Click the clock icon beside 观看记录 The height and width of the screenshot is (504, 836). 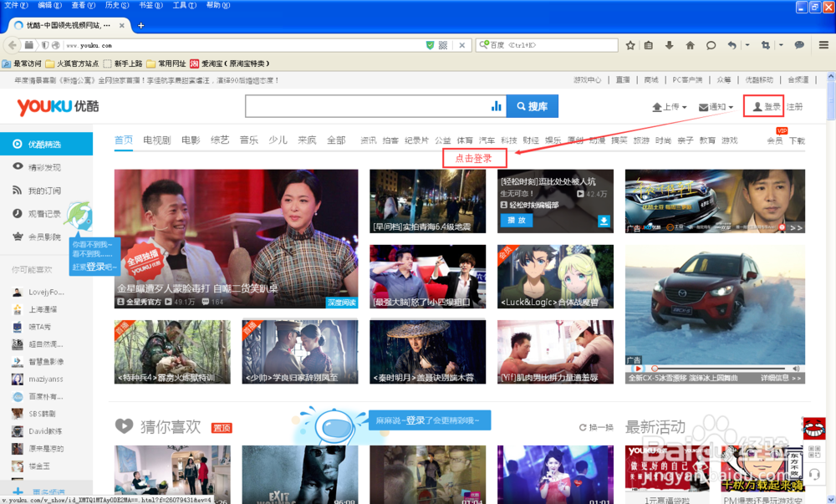coord(18,213)
